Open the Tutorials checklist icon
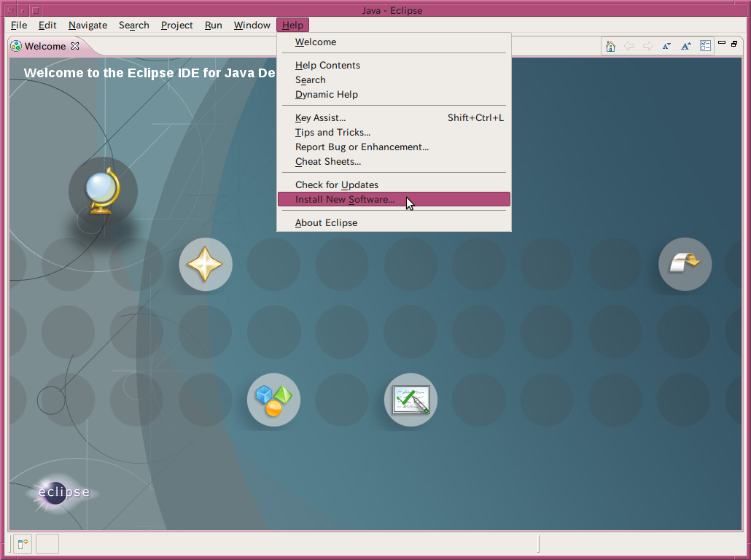751x560 pixels. click(411, 400)
